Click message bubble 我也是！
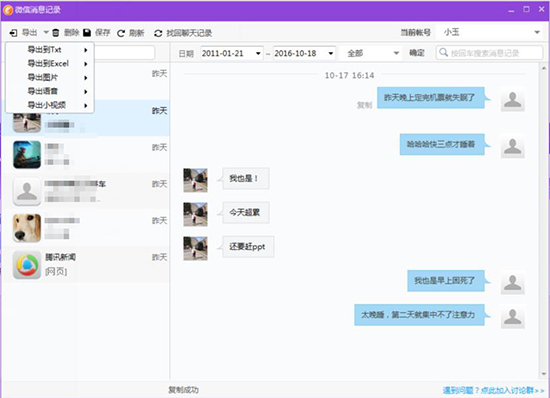The image size is (550, 398). (x=246, y=178)
